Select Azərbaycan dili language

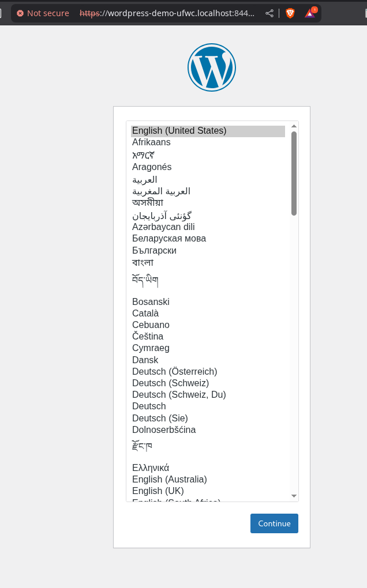(208, 227)
